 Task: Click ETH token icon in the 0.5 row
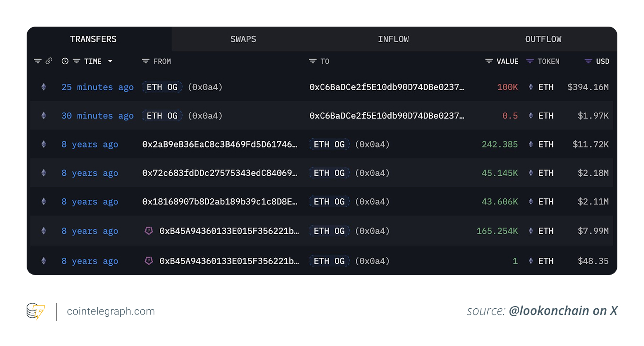click(x=531, y=116)
